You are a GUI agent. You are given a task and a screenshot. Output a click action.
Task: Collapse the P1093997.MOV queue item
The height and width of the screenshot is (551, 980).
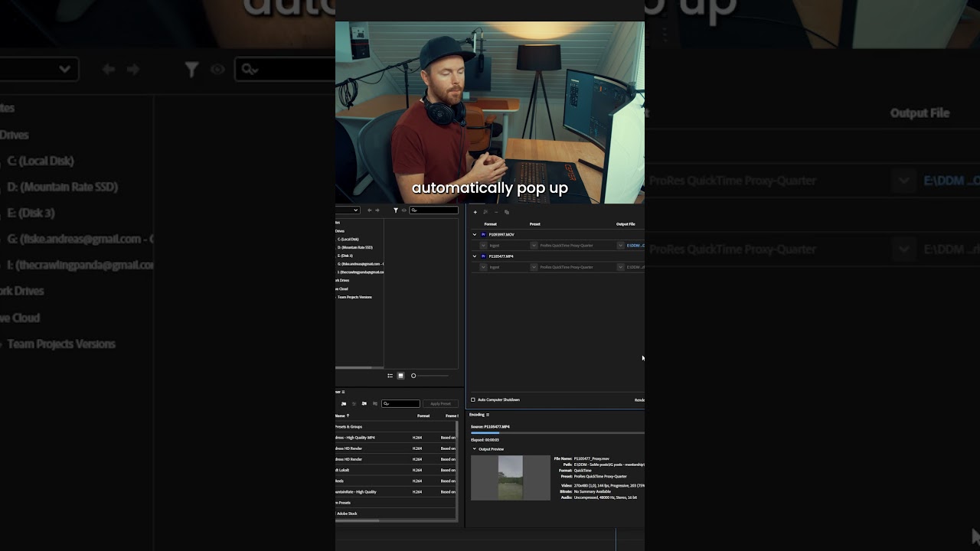click(475, 235)
